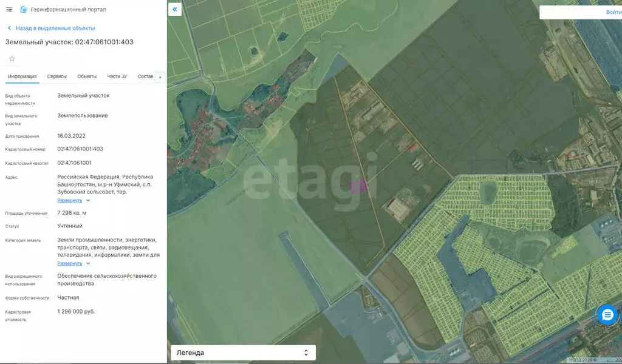Open the Состав tab
The image size is (622, 364).
point(145,76)
